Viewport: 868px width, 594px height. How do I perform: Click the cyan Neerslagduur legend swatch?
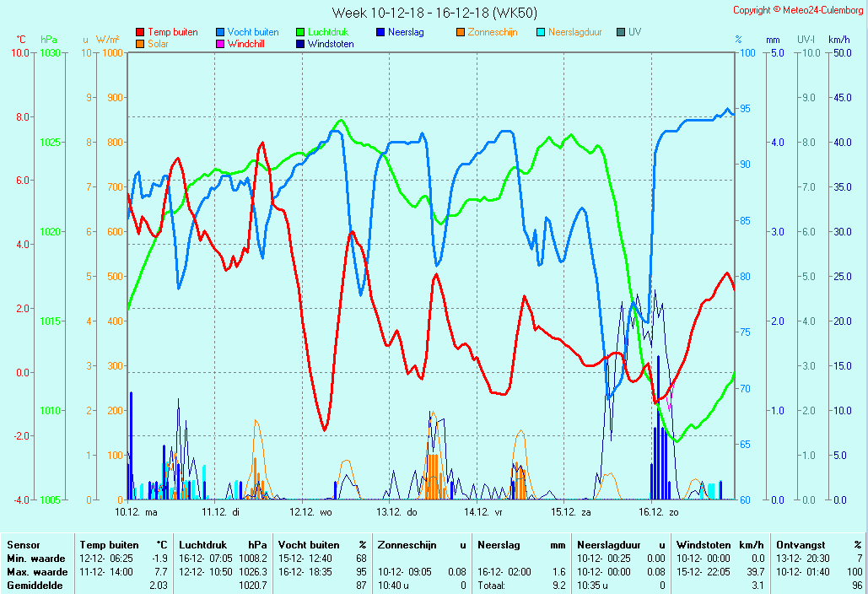(541, 33)
